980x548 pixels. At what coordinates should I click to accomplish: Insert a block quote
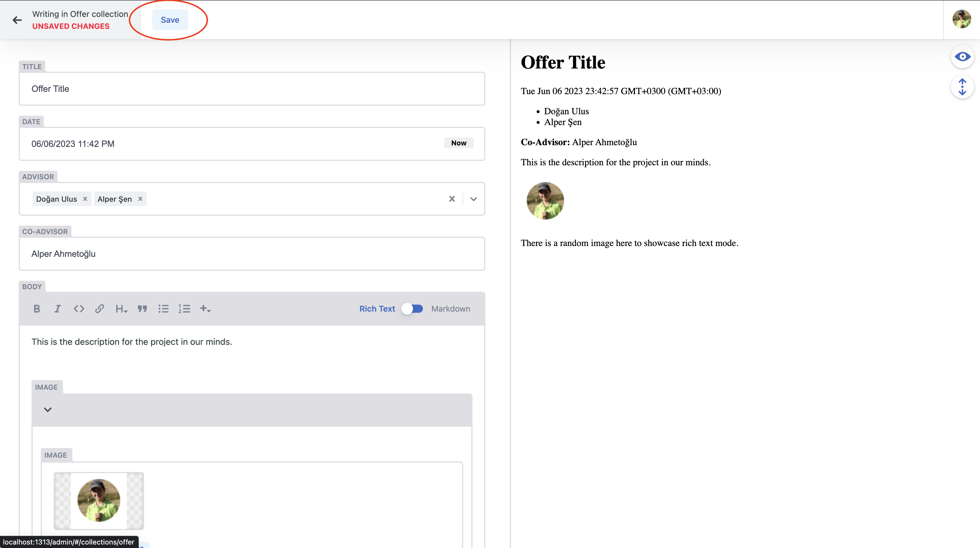coord(142,309)
